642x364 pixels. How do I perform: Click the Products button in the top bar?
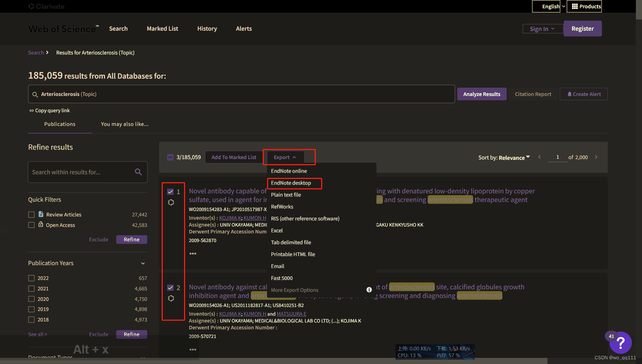click(x=584, y=6)
